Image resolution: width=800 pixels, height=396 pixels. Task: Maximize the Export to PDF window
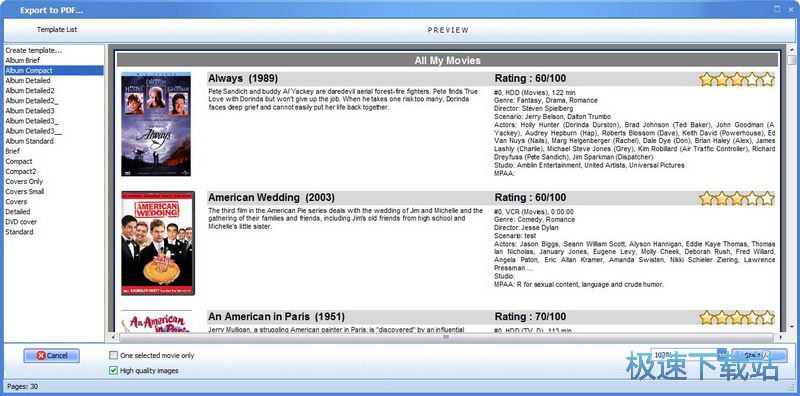pos(777,9)
